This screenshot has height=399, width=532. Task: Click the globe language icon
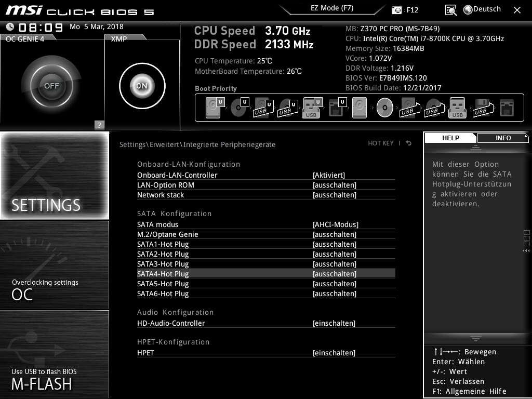(x=468, y=10)
